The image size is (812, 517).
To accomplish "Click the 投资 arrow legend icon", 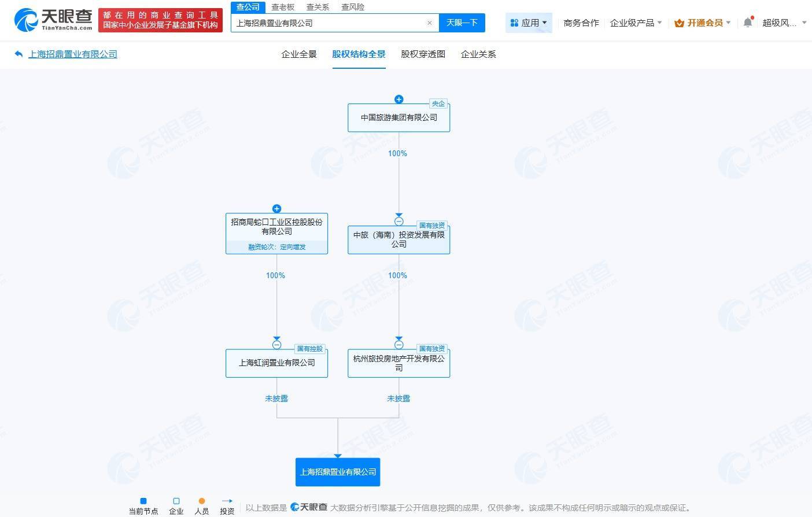I will coord(227,501).
